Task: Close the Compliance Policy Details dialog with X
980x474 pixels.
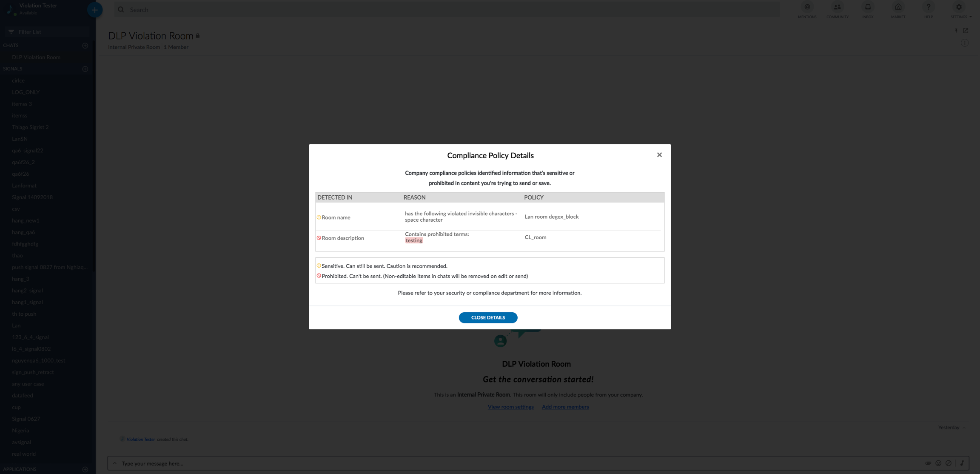Action: pos(659,155)
